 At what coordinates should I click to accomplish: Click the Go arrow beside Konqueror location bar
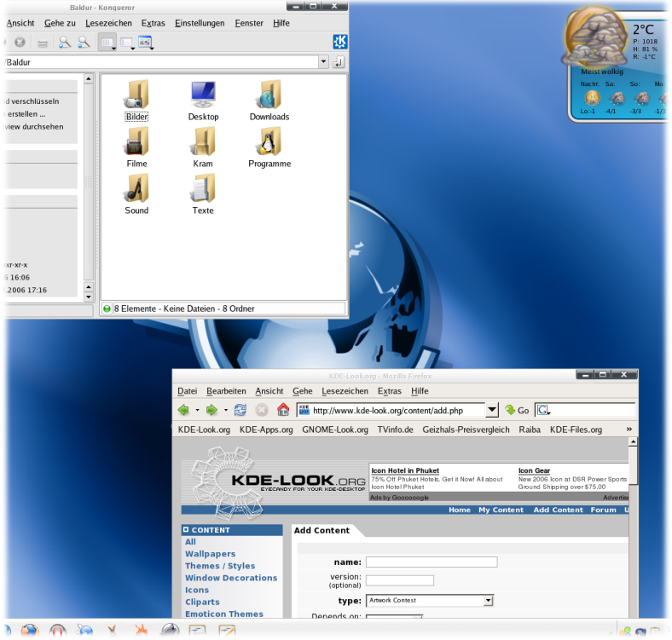pos(339,62)
